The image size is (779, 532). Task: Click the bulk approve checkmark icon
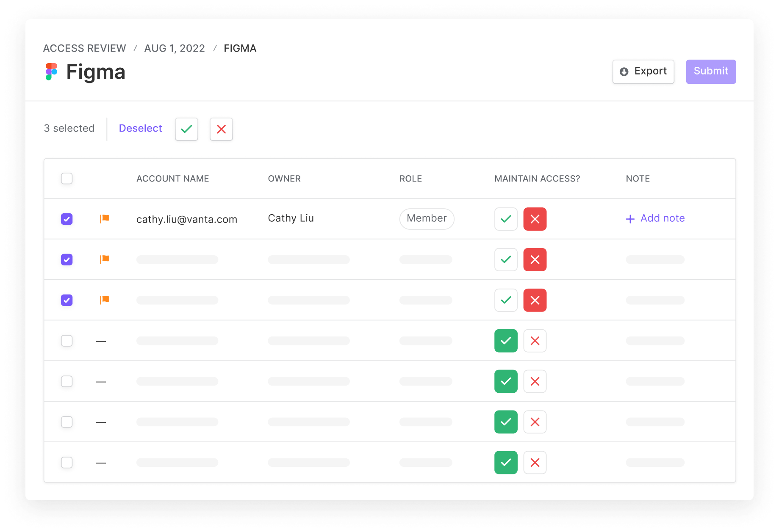pos(186,129)
